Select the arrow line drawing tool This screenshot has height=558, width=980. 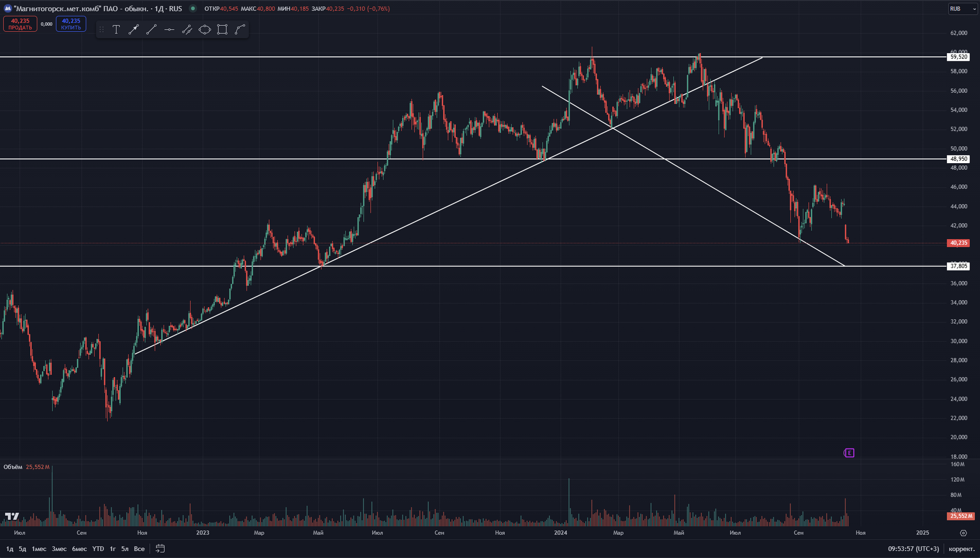[x=134, y=30]
